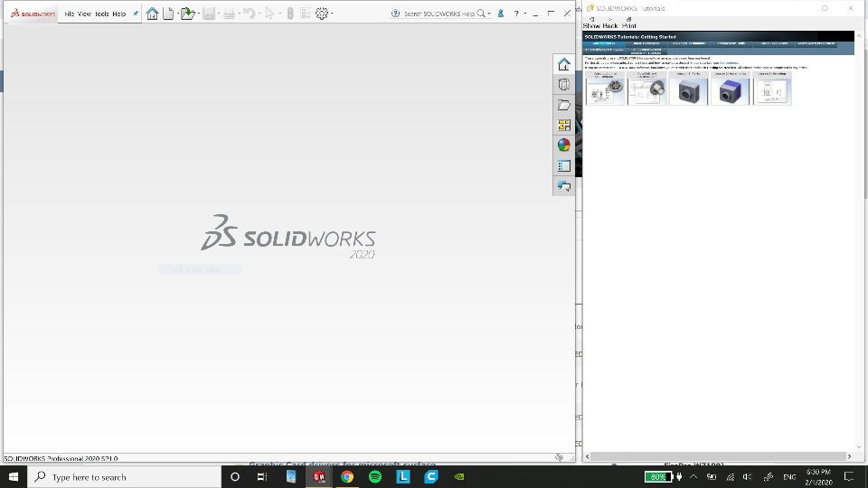Open the Tools menu
This screenshot has height=488, width=868.
(102, 14)
